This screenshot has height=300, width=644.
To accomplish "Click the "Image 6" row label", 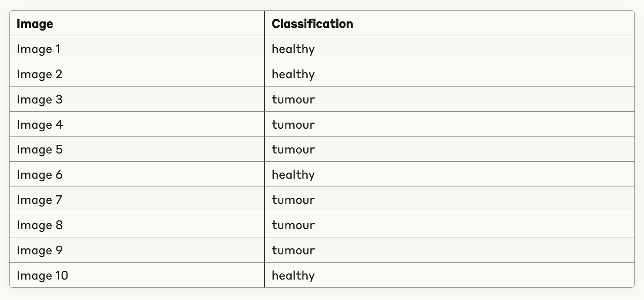I will tap(40, 175).
